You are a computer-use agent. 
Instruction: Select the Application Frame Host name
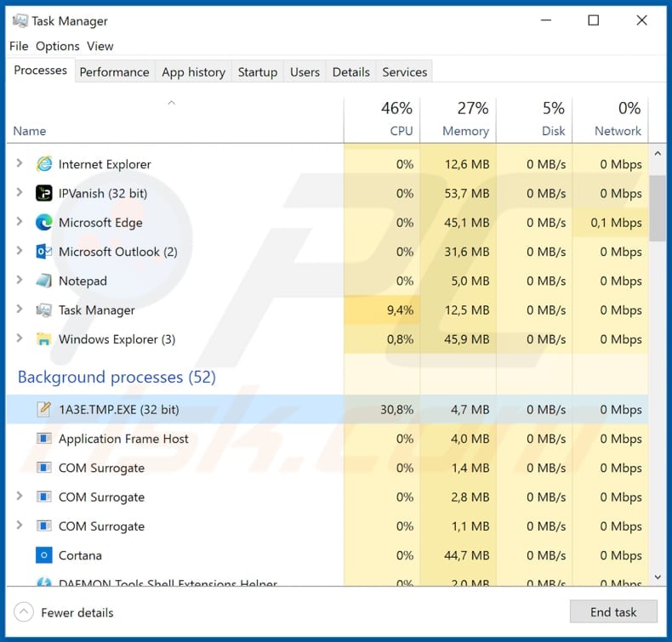point(123,439)
